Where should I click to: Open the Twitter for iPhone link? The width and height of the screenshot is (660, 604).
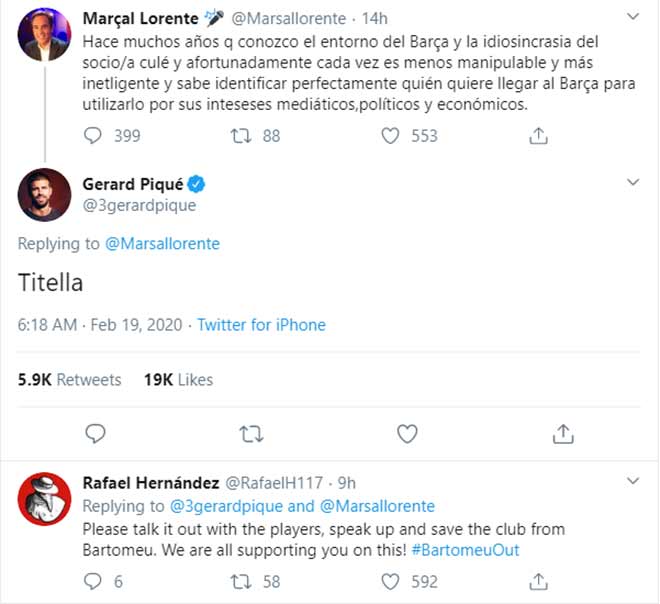pos(261,325)
